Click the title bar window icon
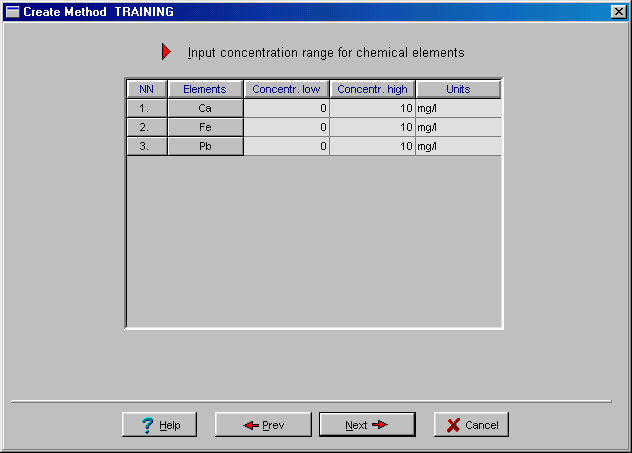The width and height of the screenshot is (632, 453). tap(12, 12)
